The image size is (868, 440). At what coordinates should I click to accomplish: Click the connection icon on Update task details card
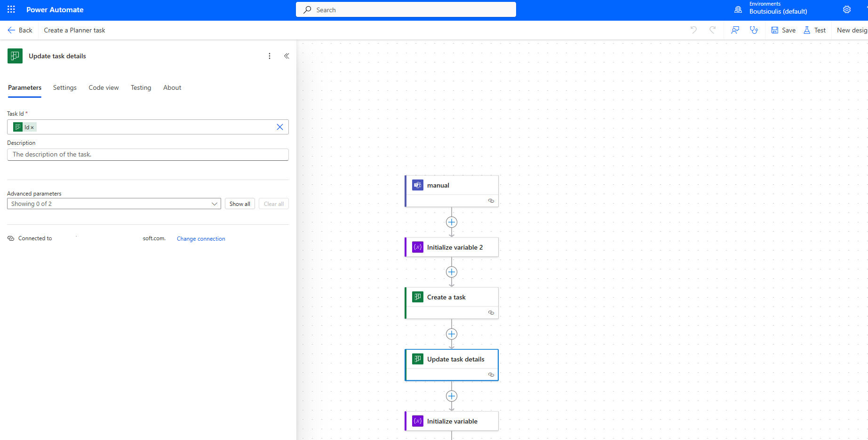(491, 375)
